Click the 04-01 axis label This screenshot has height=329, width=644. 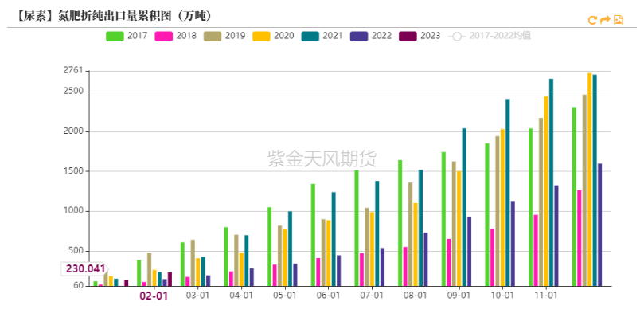coord(241,296)
